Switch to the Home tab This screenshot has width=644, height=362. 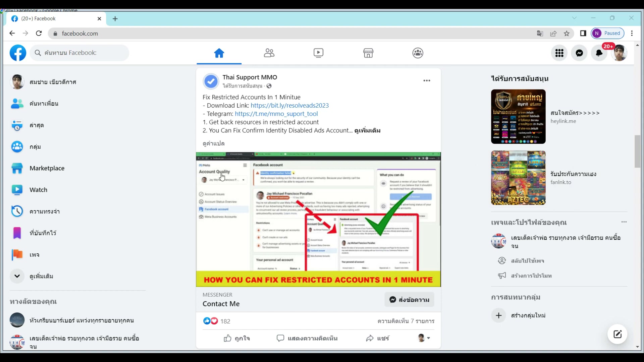click(x=219, y=53)
